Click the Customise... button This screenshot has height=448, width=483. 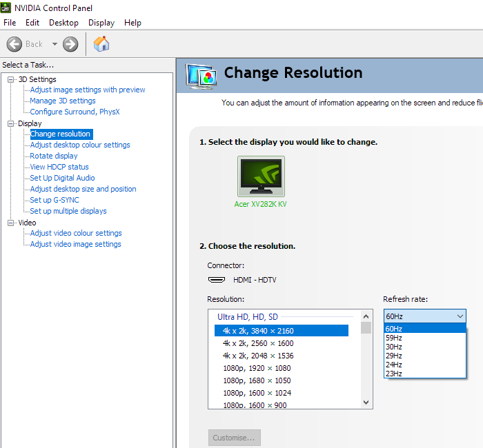(x=235, y=438)
